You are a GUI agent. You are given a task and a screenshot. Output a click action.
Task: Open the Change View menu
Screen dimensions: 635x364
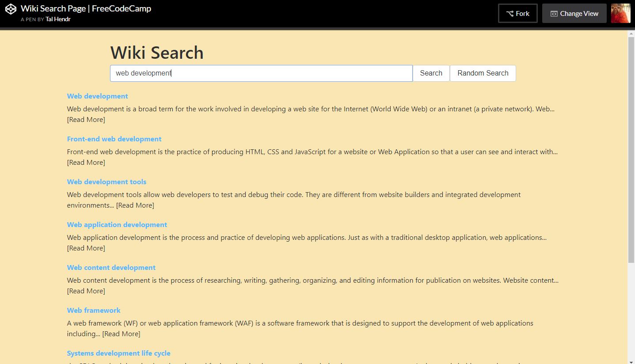coord(574,13)
